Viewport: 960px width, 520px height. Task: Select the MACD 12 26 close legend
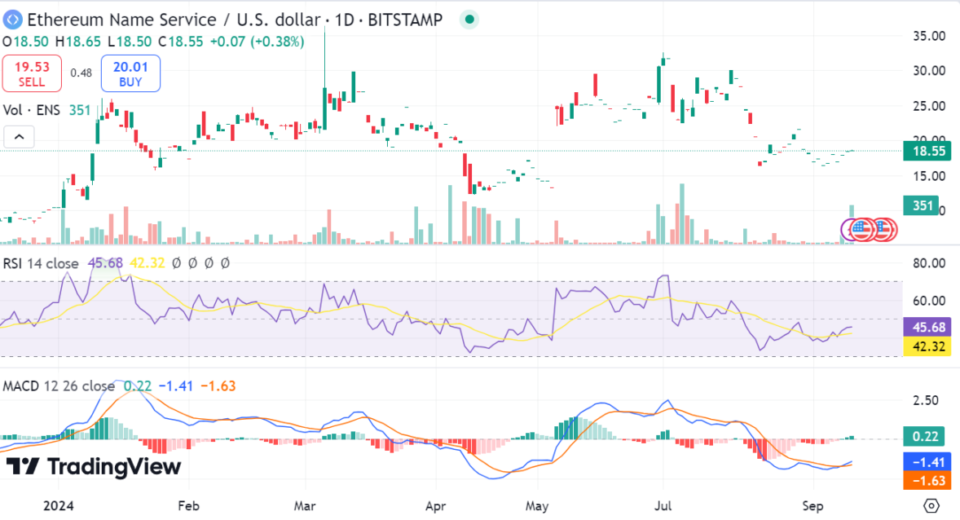pyautogui.click(x=59, y=386)
